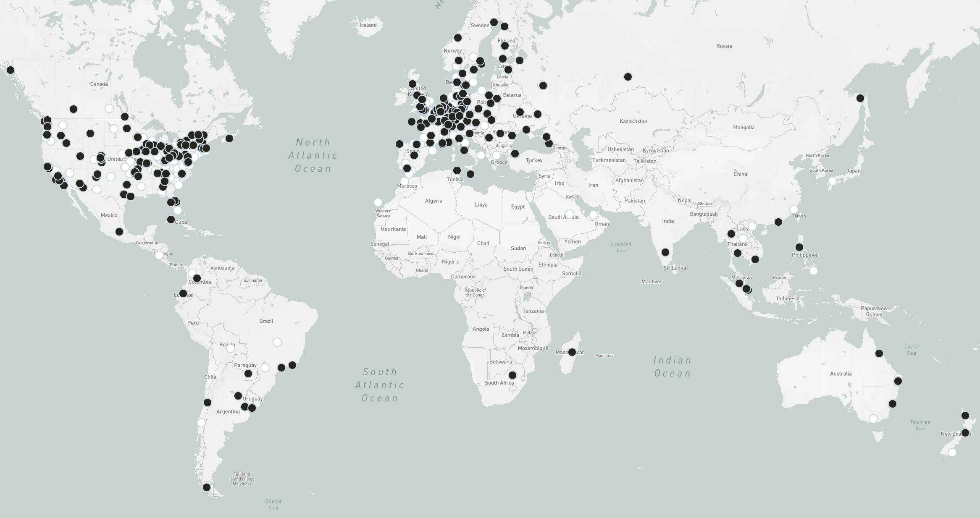Click the Iceland country label
The width and height of the screenshot is (980, 518).
pos(368,25)
